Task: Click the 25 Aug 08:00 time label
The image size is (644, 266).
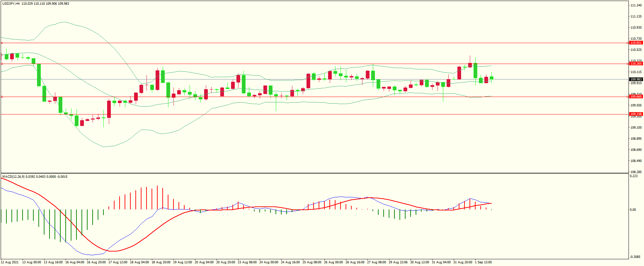Action: pos(312,262)
